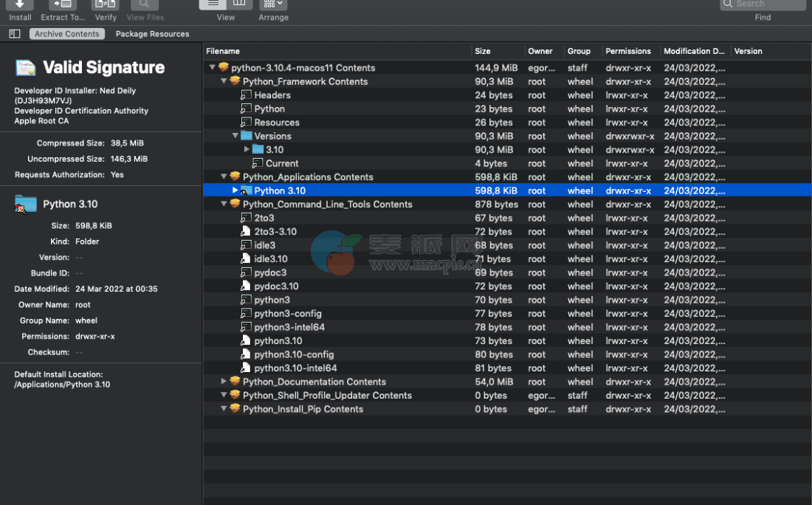812x505 pixels.
Task: Collapse Python_Install_Pip Contents
Action: click(224, 409)
